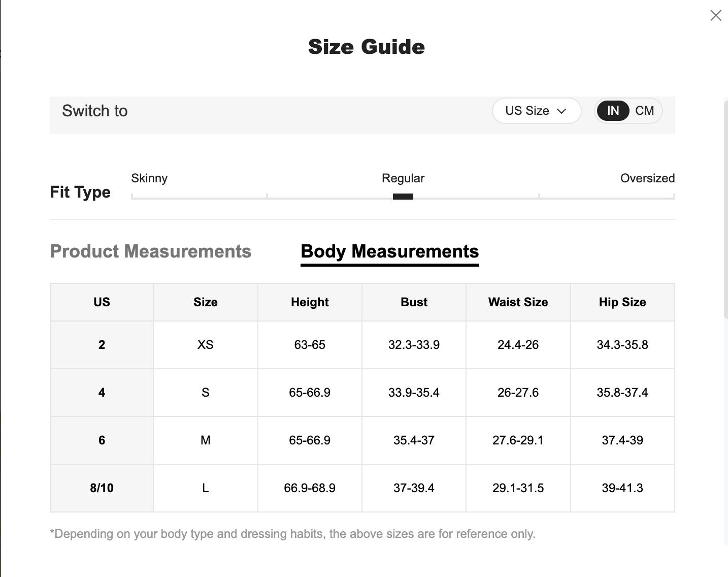Click the Height column header
The width and height of the screenshot is (728, 577).
(x=310, y=302)
